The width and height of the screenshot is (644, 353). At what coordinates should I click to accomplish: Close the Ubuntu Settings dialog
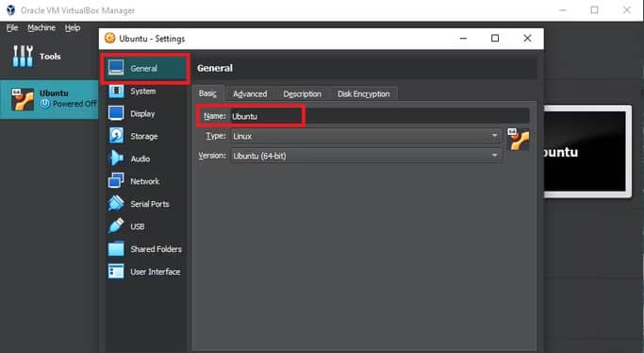527,38
